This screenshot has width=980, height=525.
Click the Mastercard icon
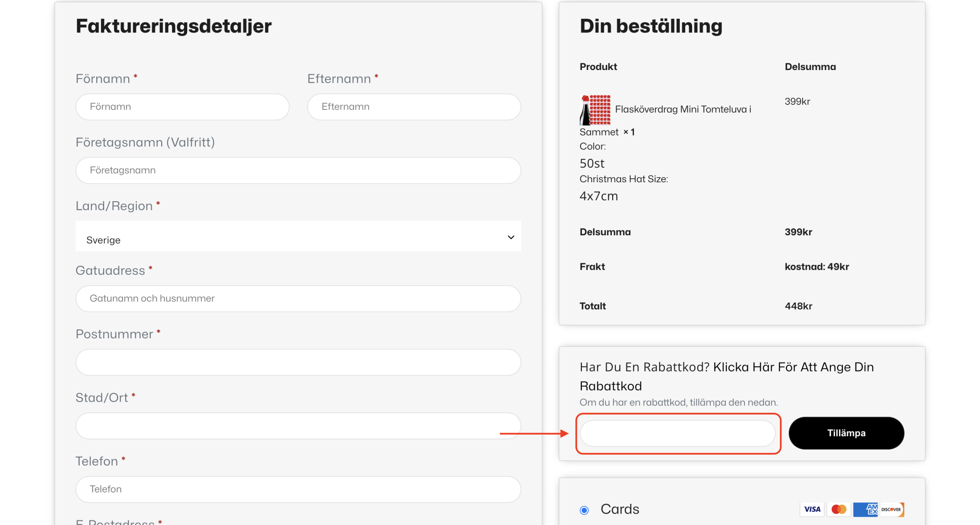[839, 509]
